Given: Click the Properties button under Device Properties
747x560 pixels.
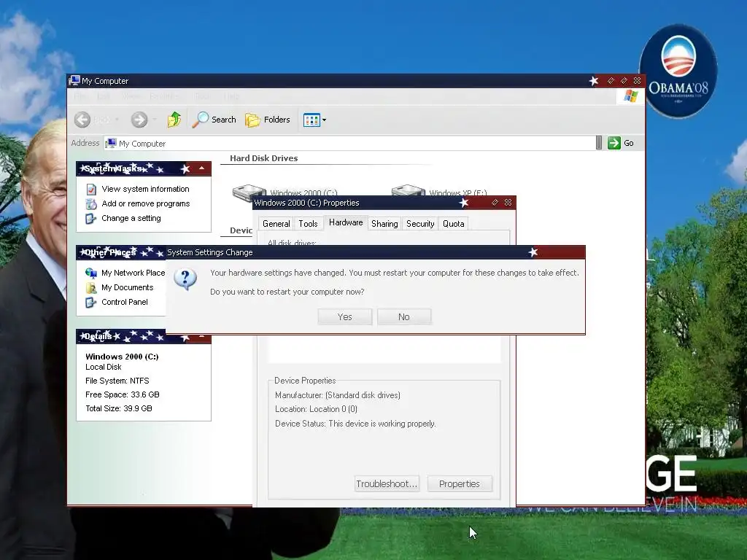Looking at the screenshot, I should point(460,484).
